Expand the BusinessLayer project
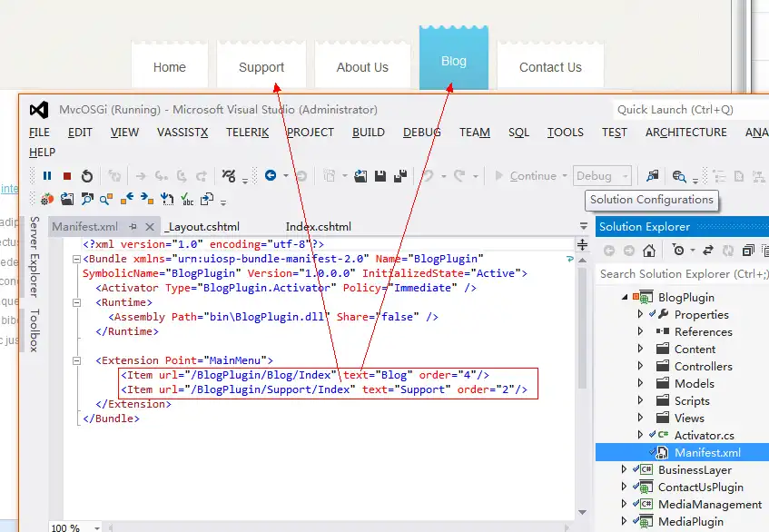 (x=624, y=469)
